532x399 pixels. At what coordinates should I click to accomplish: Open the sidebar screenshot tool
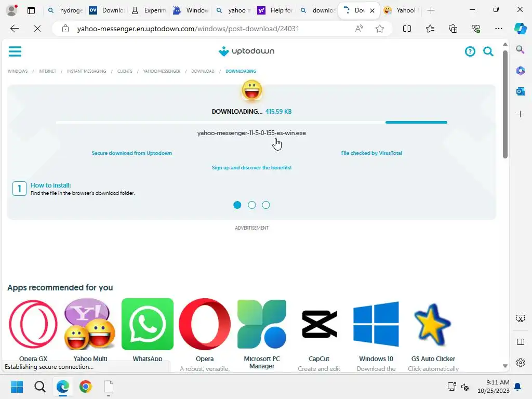[520, 318]
